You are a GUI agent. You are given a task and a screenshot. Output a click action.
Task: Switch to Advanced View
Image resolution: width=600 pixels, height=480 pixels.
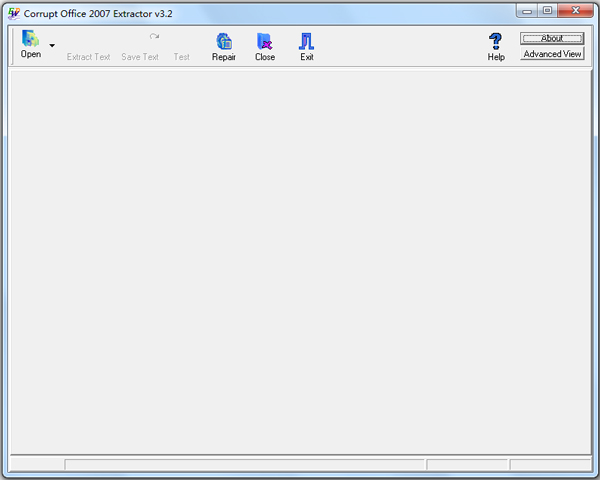point(552,54)
